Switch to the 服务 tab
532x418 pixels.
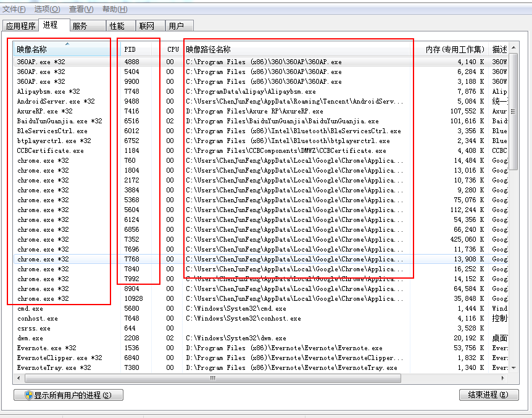coord(88,26)
